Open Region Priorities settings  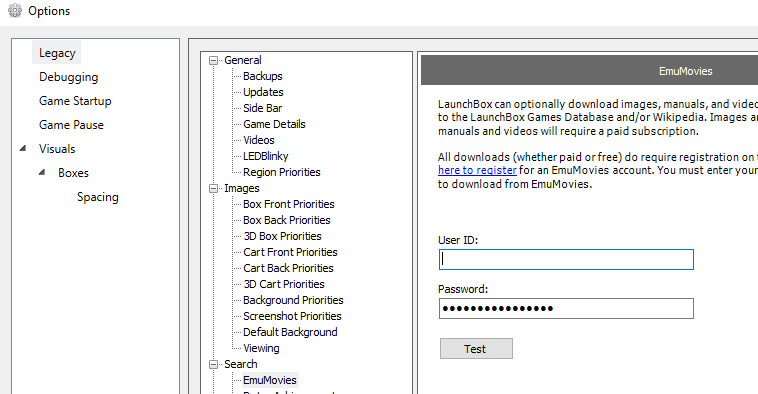click(x=281, y=172)
